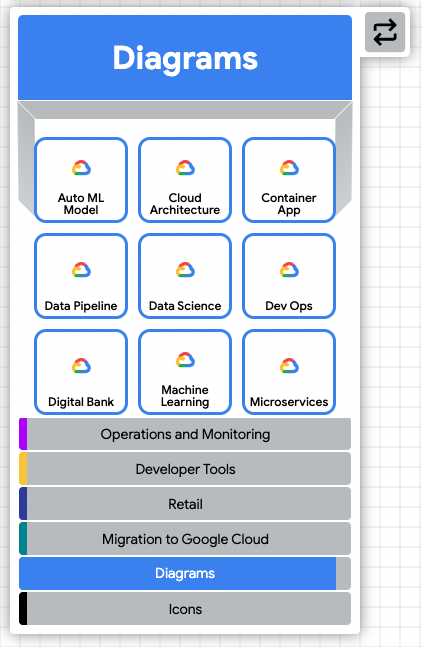Image resolution: width=422 pixels, height=647 pixels.
Task: Open the Migration to Google Cloud section
Action: tap(185, 539)
